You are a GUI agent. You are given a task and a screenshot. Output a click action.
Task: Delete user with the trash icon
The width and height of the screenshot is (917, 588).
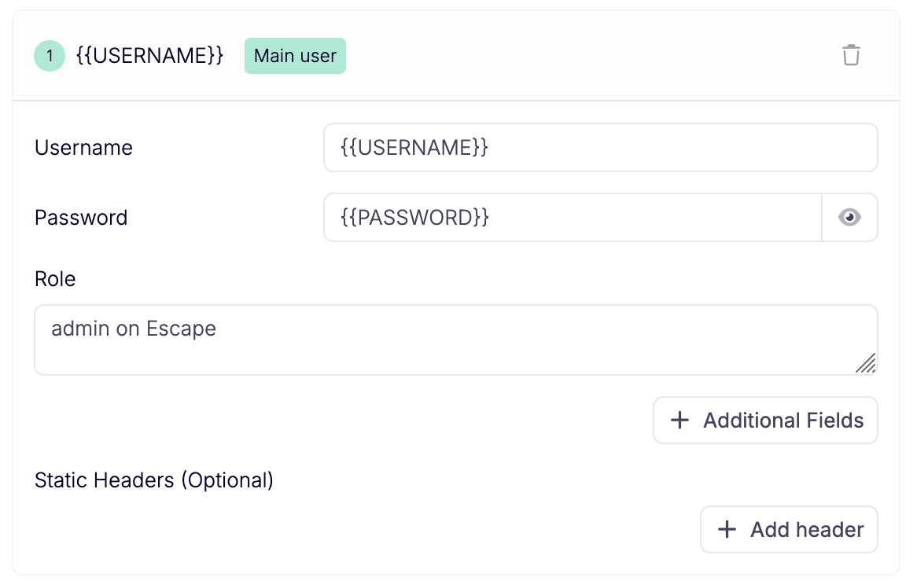pyautogui.click(x=851, y=56)
